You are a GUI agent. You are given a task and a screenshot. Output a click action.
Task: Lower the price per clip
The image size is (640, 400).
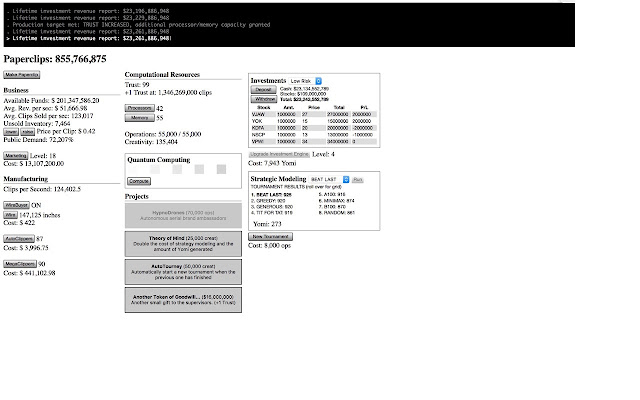11,132
